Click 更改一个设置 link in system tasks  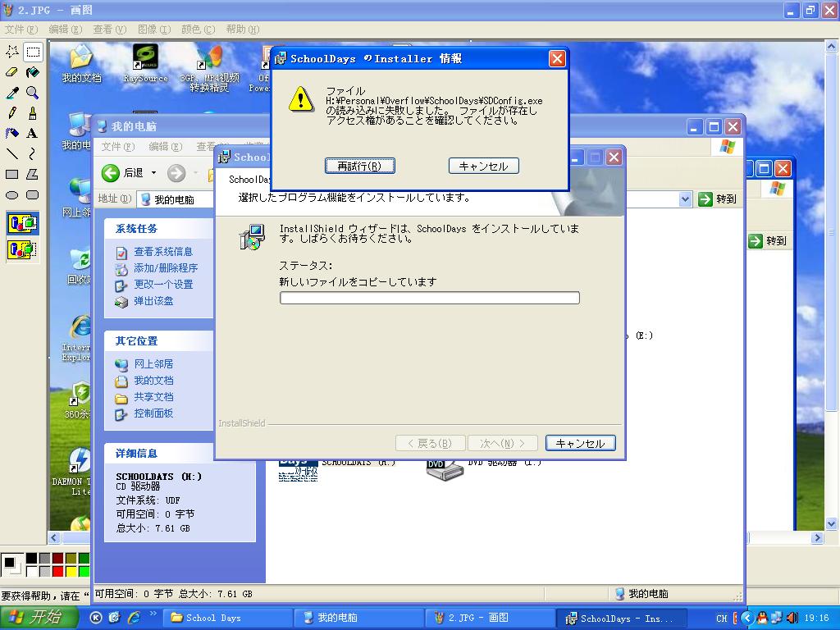pos(163,285)
